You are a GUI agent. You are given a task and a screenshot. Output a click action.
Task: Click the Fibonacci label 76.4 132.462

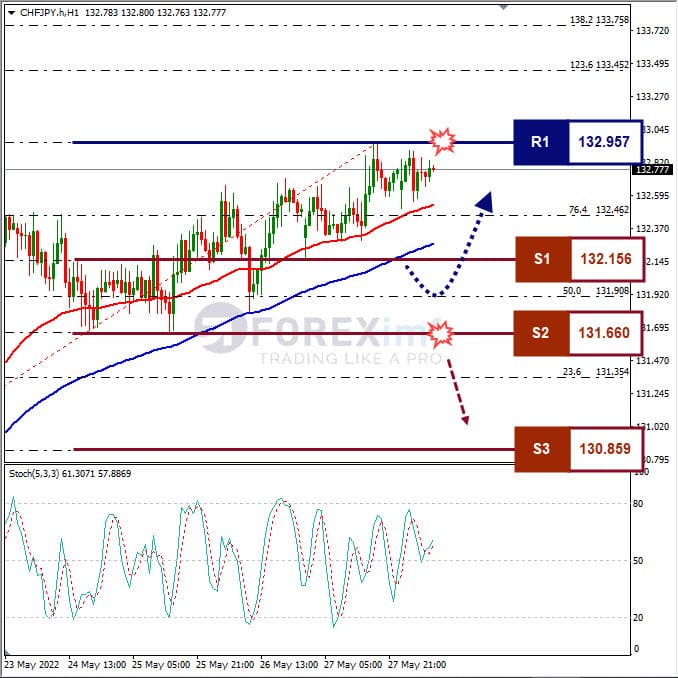[x=599, y=210]
